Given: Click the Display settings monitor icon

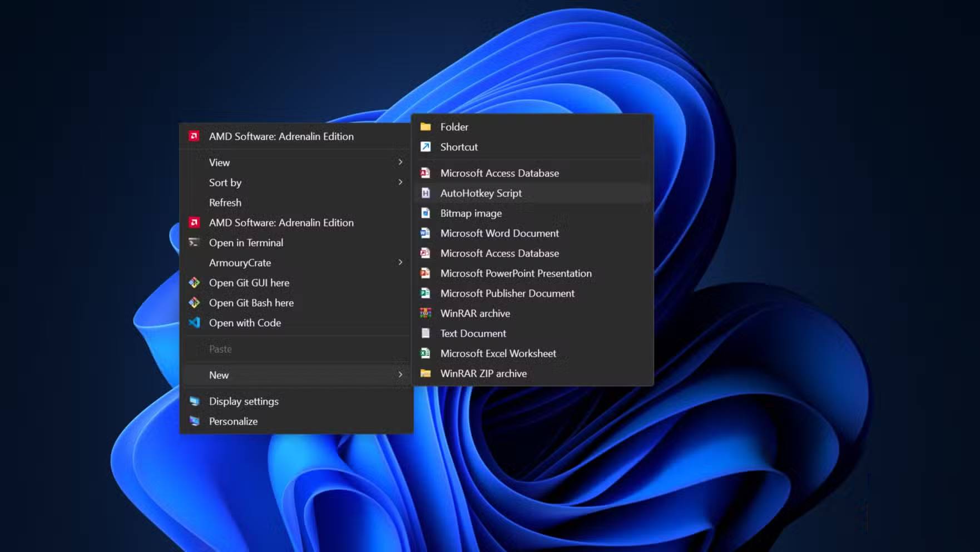Looking at the screenshot, I should tap(194, 401).
